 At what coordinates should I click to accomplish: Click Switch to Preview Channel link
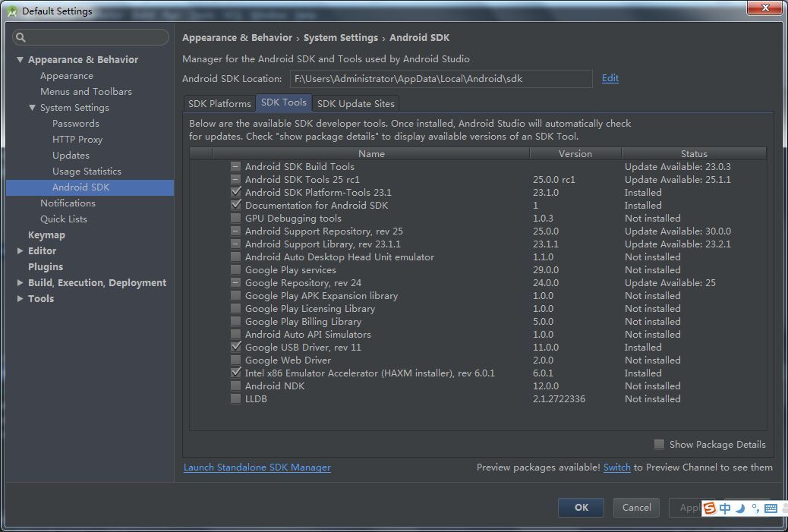click(x=616, y=467)
